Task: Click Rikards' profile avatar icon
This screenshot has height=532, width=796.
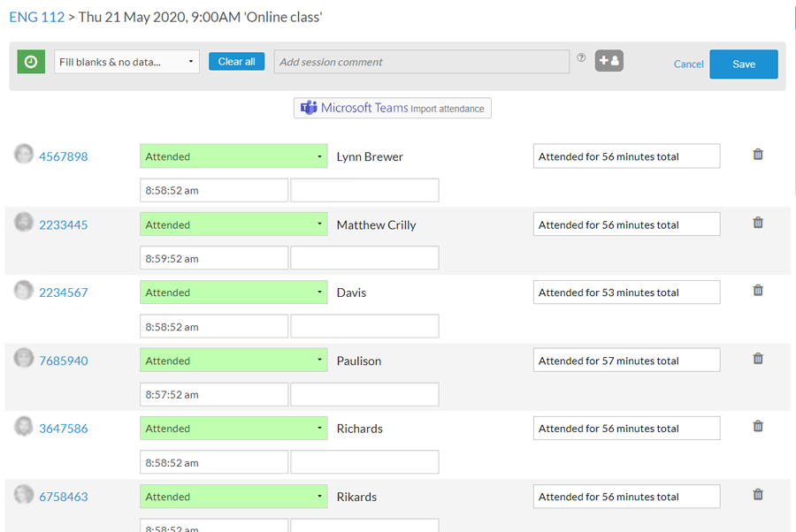Action: click(23, 496)
